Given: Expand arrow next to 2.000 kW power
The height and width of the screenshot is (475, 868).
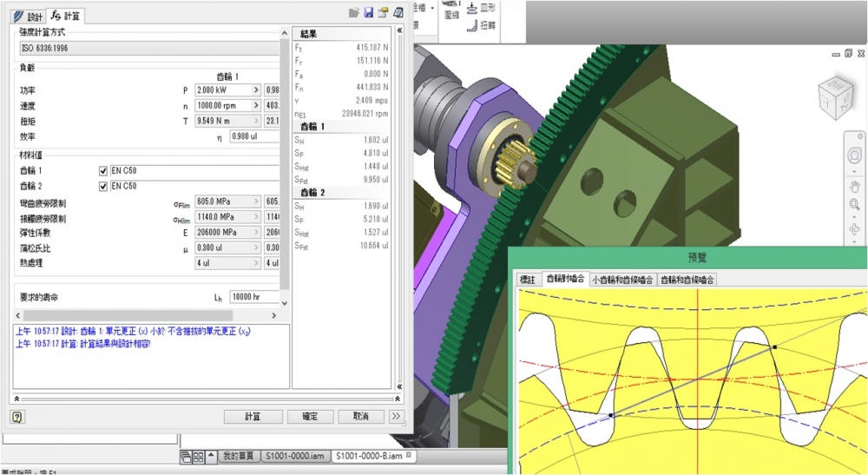Looking at the screenshot, I should (x=256, y=89).
